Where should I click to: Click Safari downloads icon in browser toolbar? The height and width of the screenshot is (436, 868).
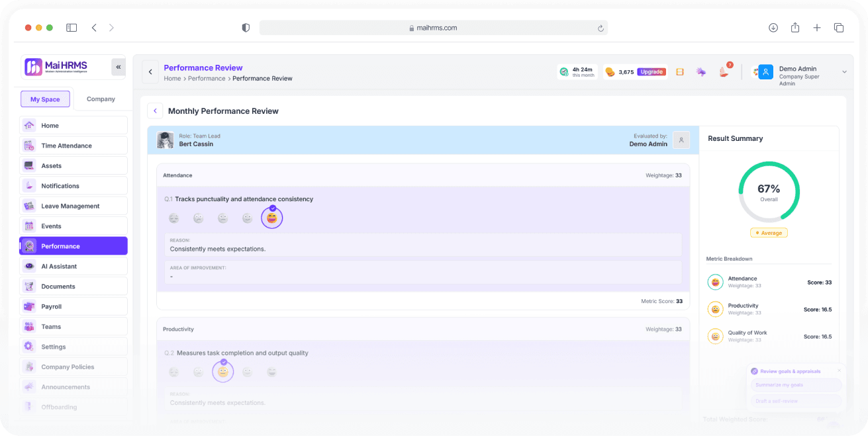773,28
